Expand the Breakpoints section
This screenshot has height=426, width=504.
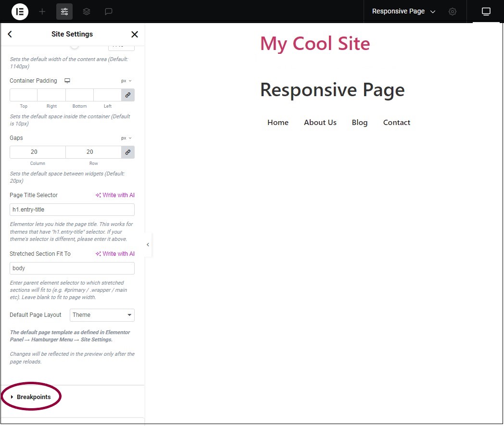click(x=33, y=397)
